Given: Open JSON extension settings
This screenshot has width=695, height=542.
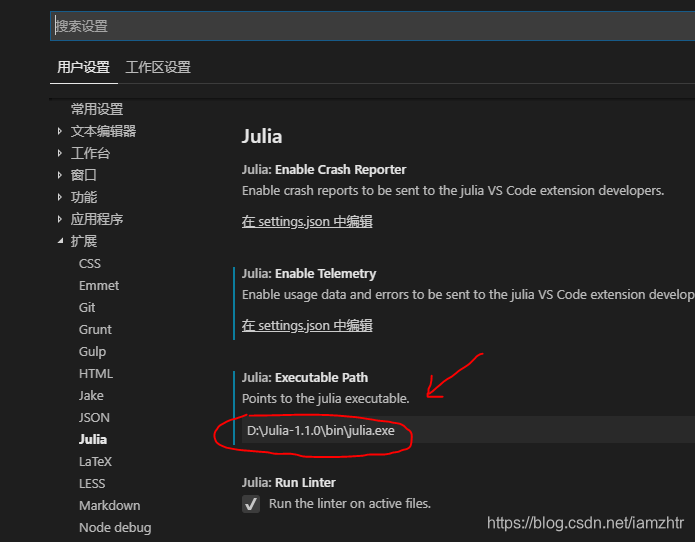Looking at the screenshot, I should 94,417.
